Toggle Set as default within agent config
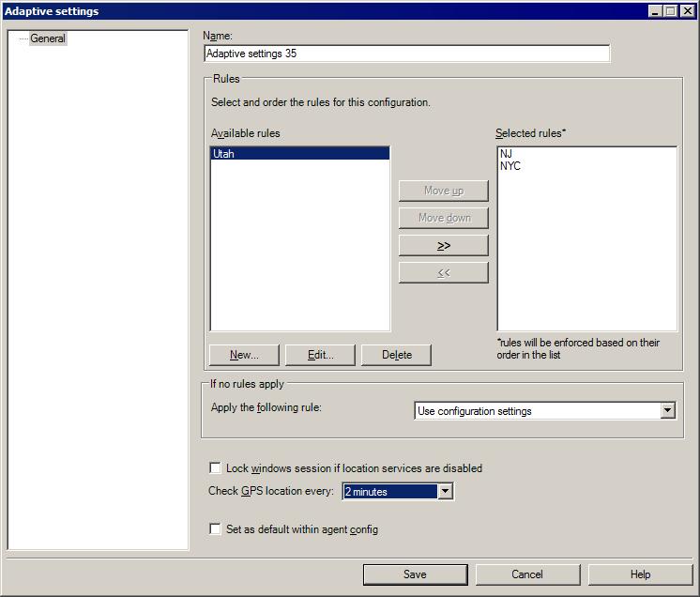Image resolution: width=700 pixels, height=597 pixels. [x=216, y=529]
